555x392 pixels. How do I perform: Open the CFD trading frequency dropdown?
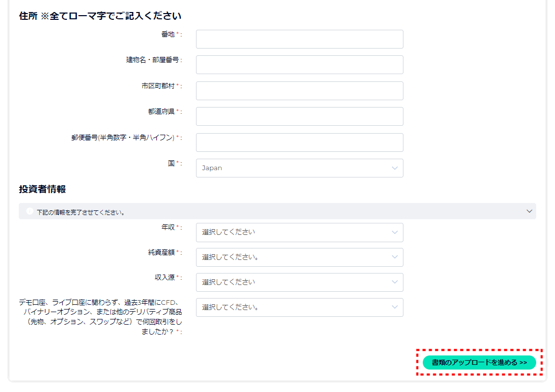299,307
